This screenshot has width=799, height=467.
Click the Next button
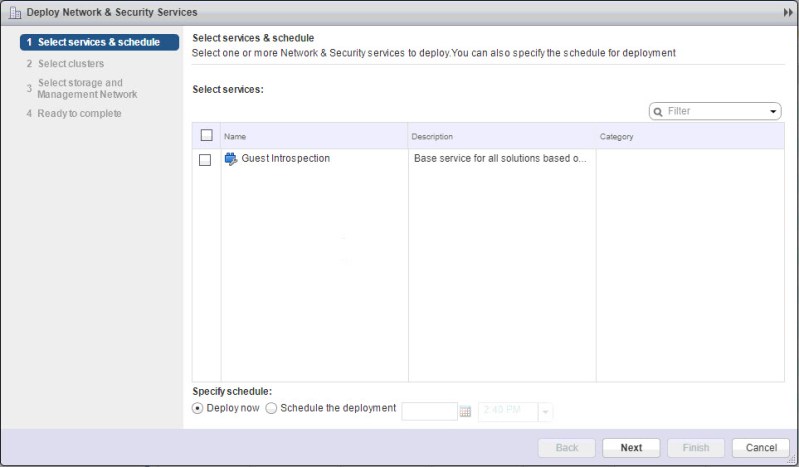[631, 447]
